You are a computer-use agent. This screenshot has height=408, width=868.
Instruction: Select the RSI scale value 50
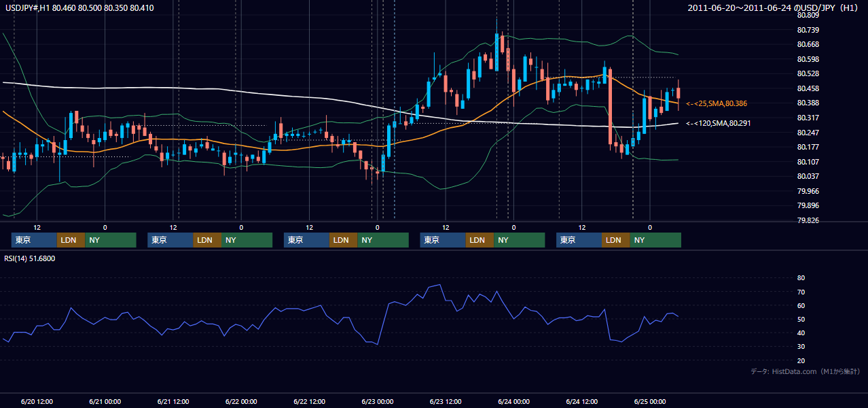pos(801,319)
